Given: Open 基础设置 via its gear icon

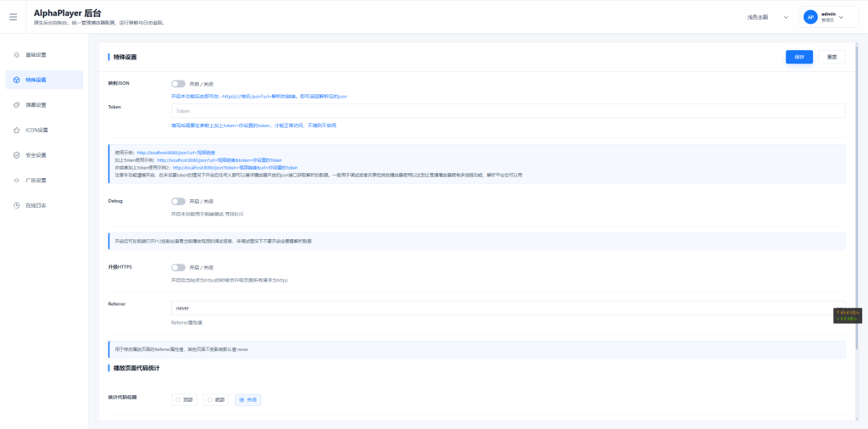Looking at the screenshot, I should click(x=17, y=55).
